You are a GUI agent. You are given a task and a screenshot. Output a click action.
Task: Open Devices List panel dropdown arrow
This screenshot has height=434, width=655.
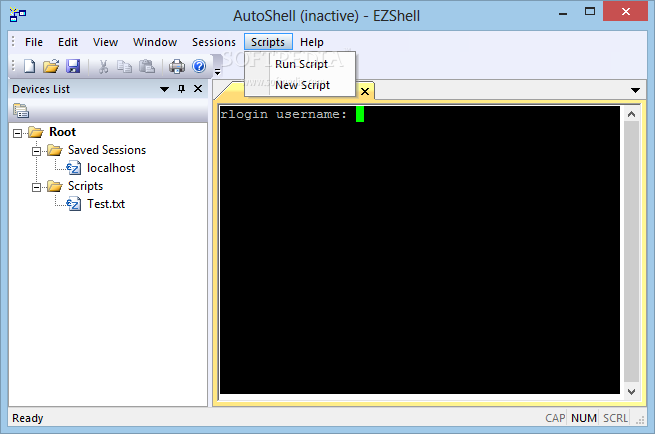tap(164, 89)
